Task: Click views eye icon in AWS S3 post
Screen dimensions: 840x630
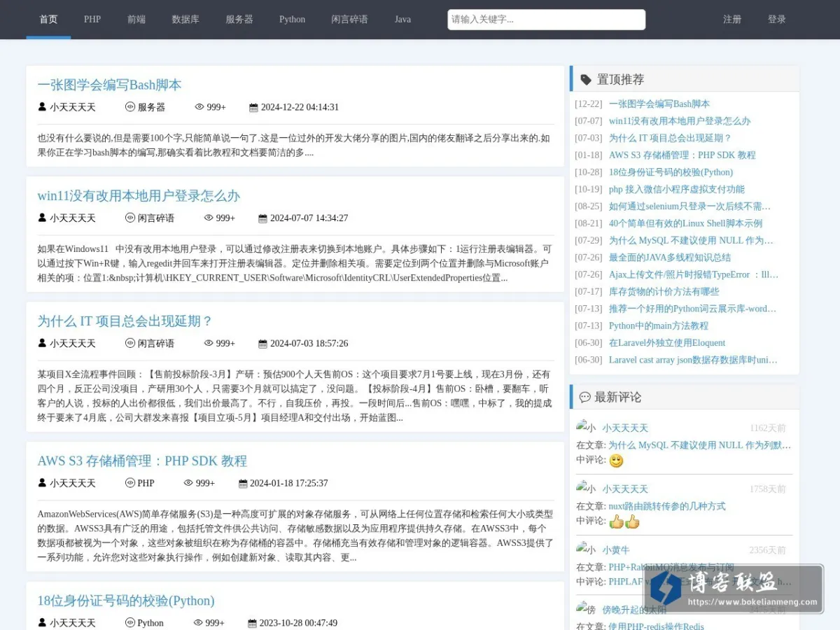Action: click(188, 483)
